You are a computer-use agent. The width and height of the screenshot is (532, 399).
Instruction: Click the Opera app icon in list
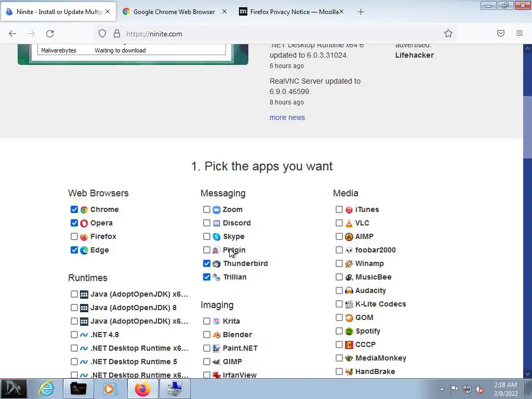click(84, 223)
